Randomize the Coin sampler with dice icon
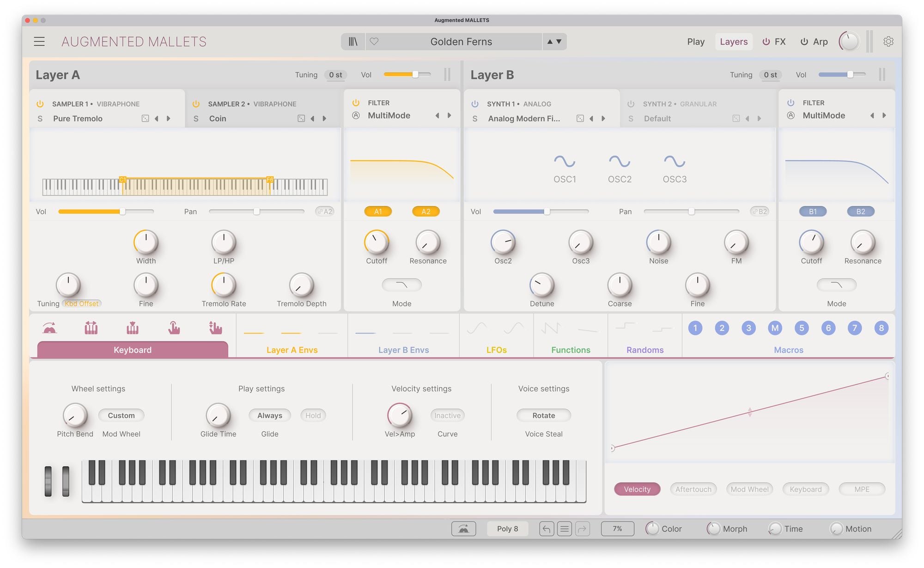Screen dimensions: 924x568 click(x=301, y=119)
